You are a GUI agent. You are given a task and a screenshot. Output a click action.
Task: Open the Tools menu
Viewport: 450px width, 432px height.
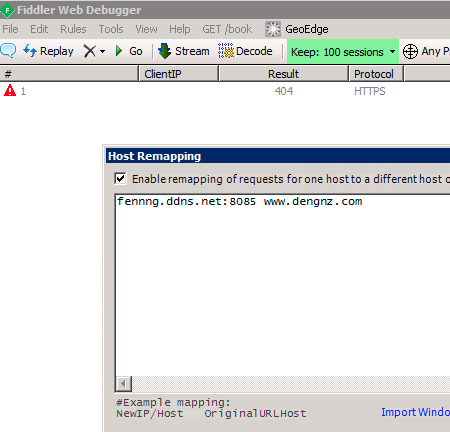point(111,29)
